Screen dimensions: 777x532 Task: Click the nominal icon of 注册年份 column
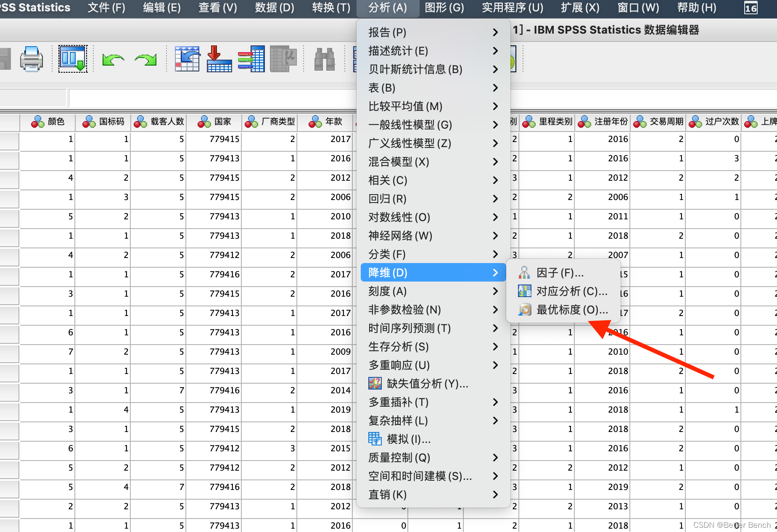[584, 122]
